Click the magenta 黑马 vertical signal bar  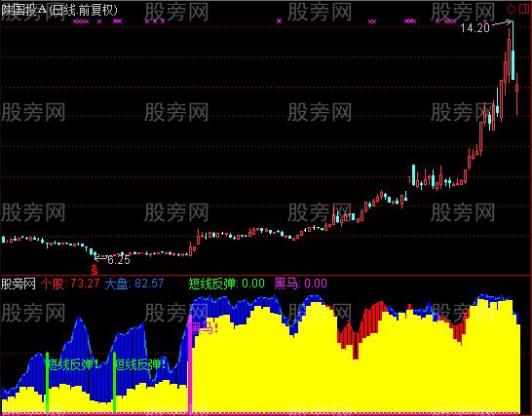click(x=190, y=363)
